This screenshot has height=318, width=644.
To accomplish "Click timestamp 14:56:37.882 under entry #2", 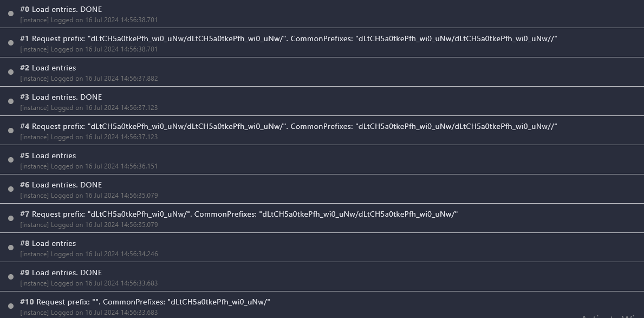I will point(139,79).
